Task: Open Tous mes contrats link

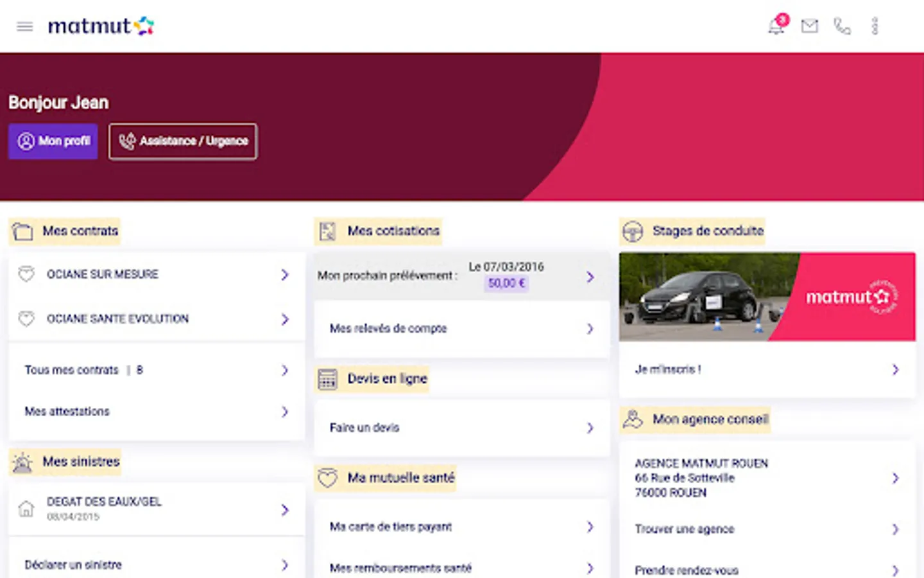Action: point(156,371)
